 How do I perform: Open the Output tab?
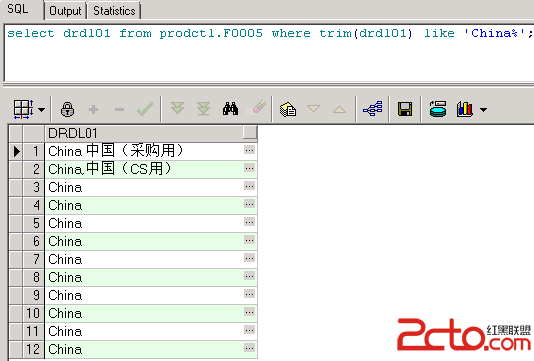coord(65,11)
